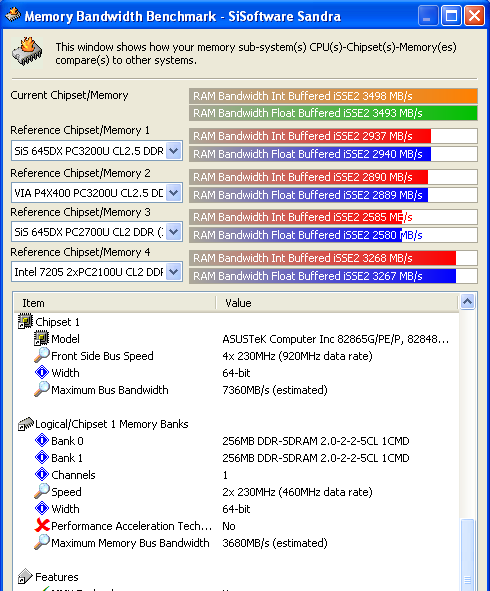This screenshot has height=591, width=490.
Task: Open Reference Chipset/Memory 3 dropdown arrow
Action: tap(173, 231)
